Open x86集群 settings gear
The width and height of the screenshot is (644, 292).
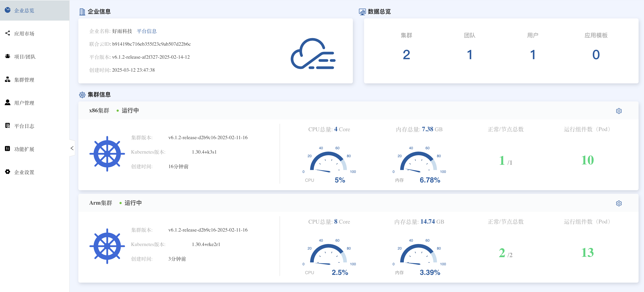coord(619,111)
